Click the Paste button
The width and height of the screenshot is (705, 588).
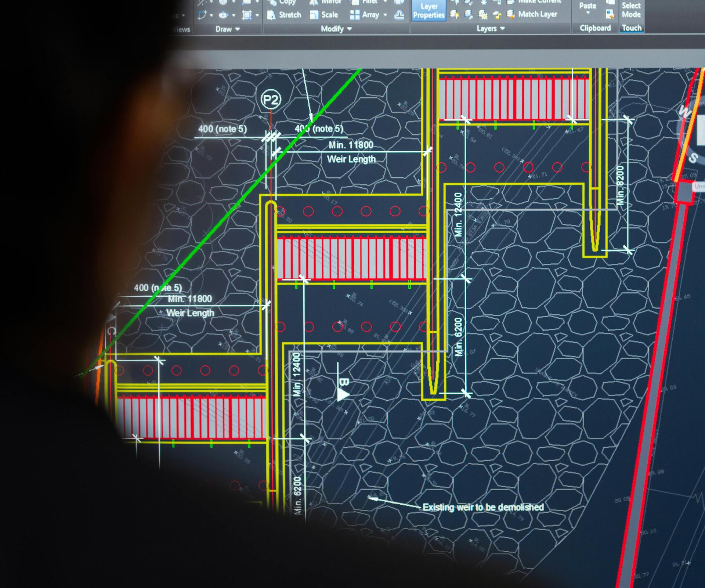(587, 7)
